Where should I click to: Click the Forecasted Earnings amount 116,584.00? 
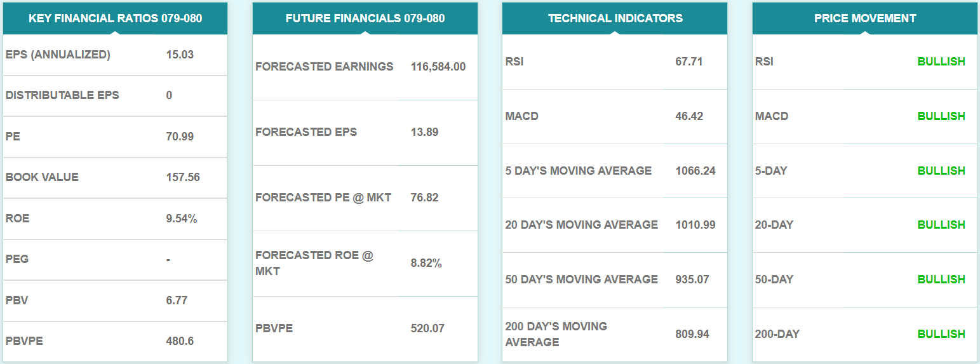[x=438, y=67]
